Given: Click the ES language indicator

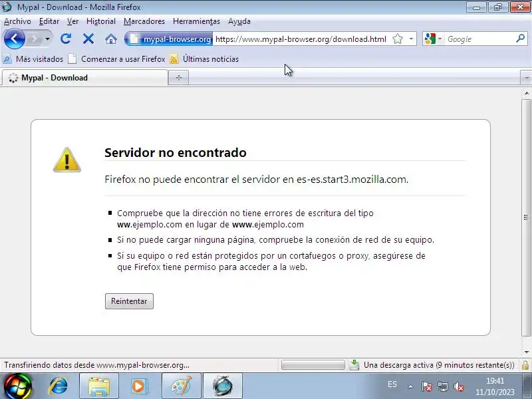Looking at the screenshot, I should (392, 384).
